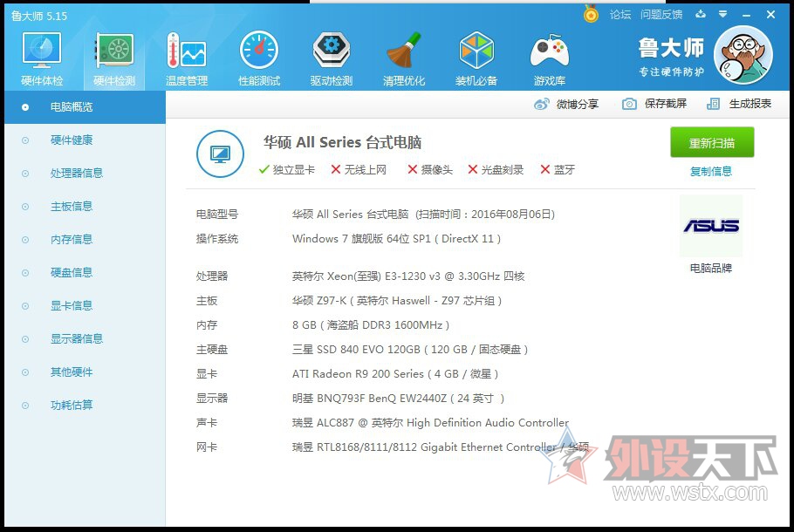Click the 复制信息 link
Viewport: 794px width, 532px height.
pyautogui.click(x=711, y=172)
